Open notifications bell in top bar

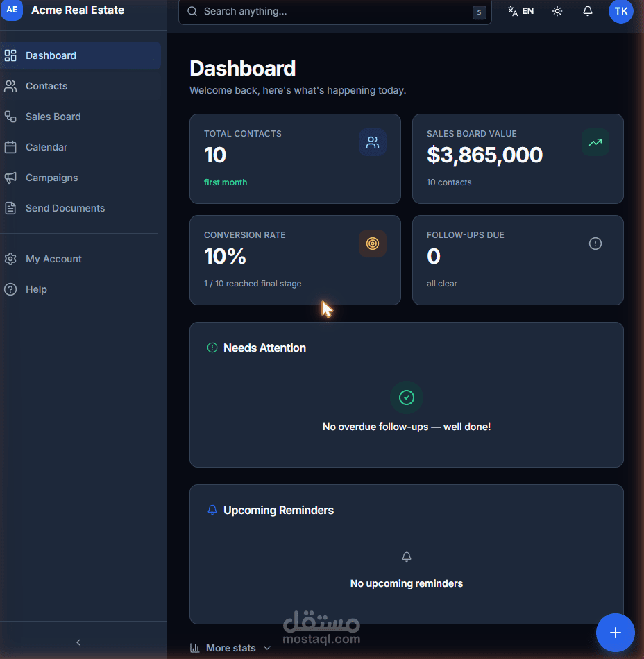coord(588,11)
